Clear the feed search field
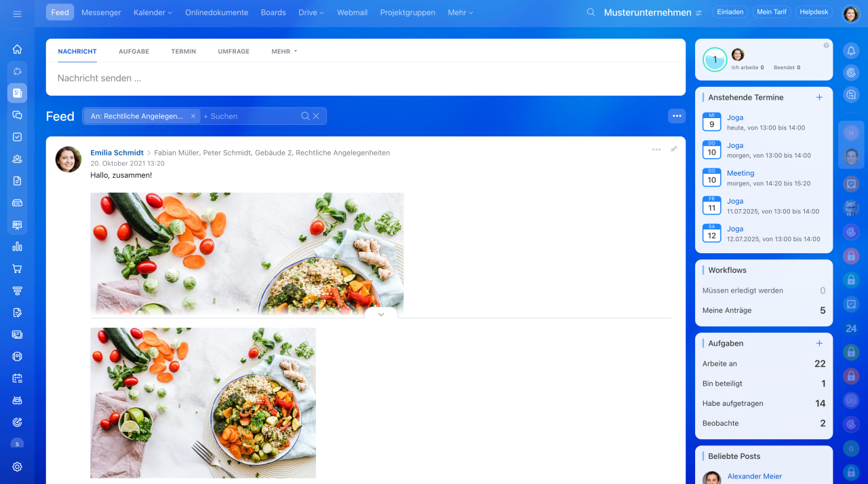Image resolution: width=868 pixels, height=484 pixels. pyautogui.click(x=315, y=116)
